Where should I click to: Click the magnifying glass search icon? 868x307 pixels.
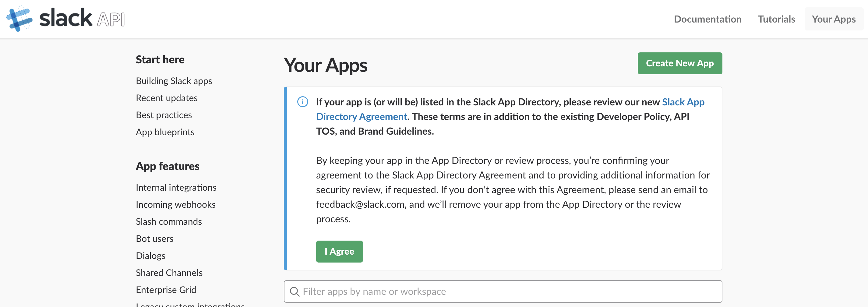click(x=295, y=291)
